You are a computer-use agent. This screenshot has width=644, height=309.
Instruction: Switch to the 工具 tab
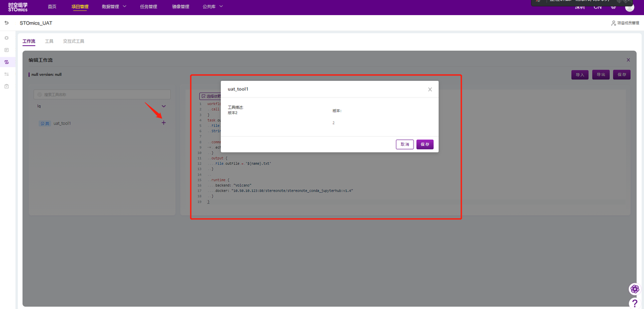tap(49, 41)
